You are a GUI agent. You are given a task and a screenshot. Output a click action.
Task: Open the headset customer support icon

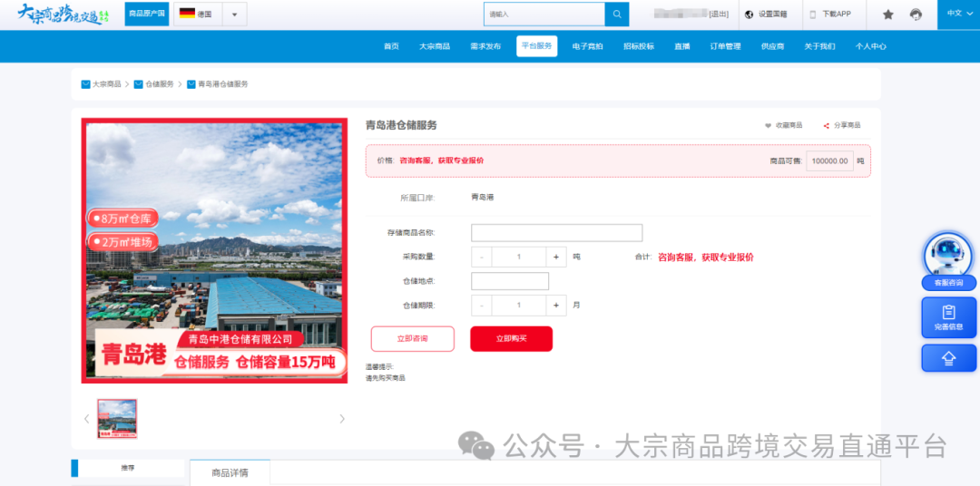point(916,15)
